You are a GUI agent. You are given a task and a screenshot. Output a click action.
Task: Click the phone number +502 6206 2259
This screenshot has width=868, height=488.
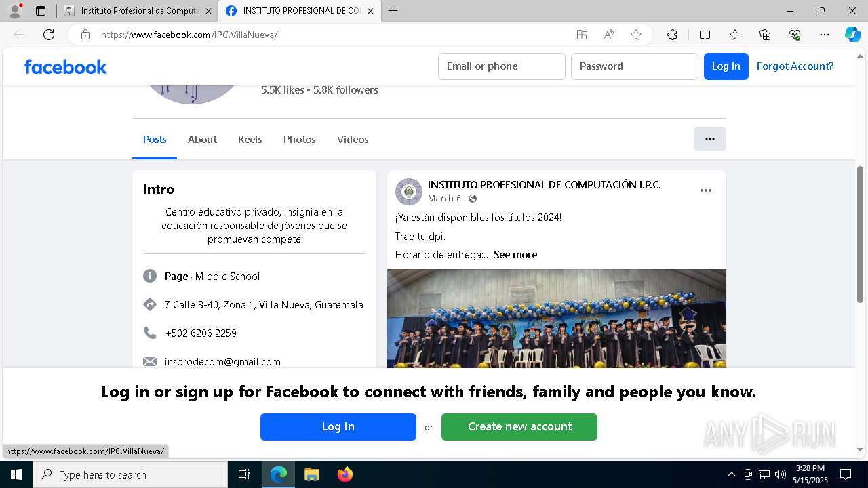201,333
